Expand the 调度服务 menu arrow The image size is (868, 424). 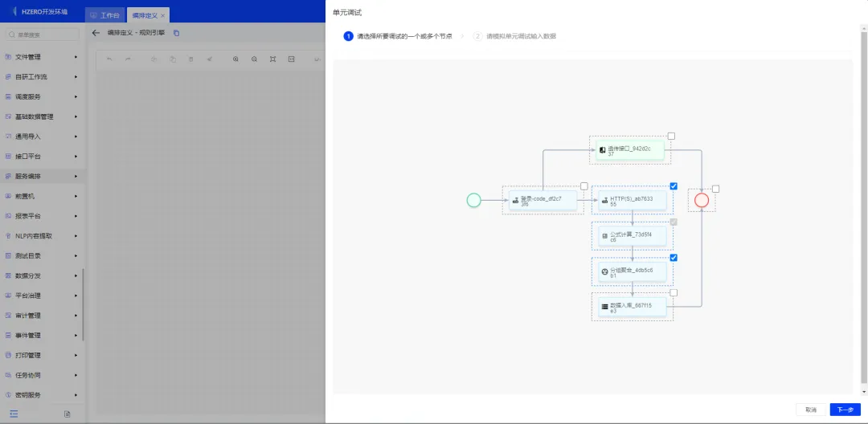pyautogui.click(x=76, y=96)
